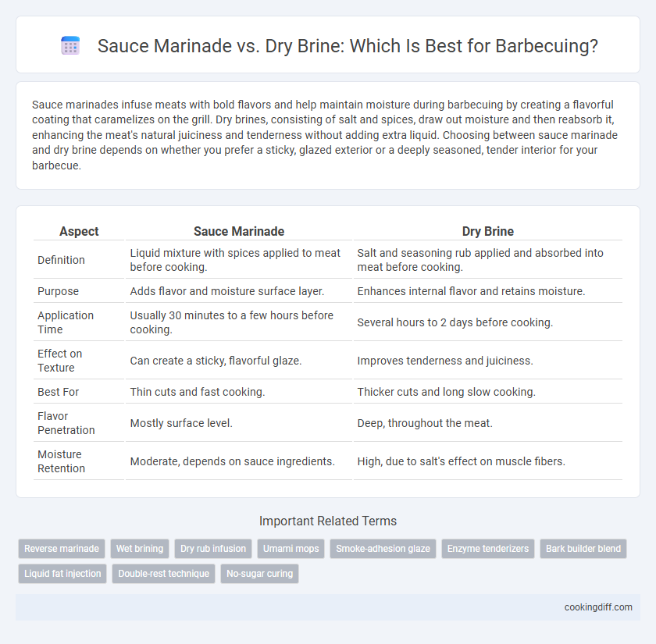Select the page title heading text
The height and width of the screenshot is (644, 656).
348,45
